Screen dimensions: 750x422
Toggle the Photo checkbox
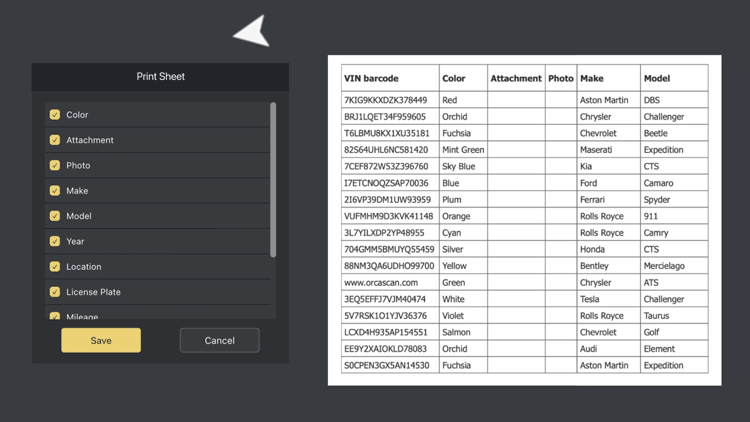55,166
